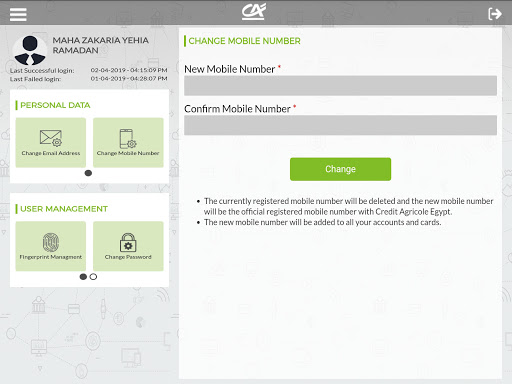Open the Change Password tile
The image size is (512, 384).
pos(128,246)
